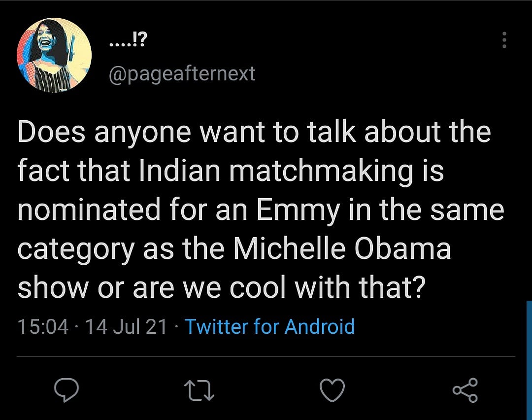Click the word "category" in the tweet
This screenshot has height=420, width=532.
point(75,249)
